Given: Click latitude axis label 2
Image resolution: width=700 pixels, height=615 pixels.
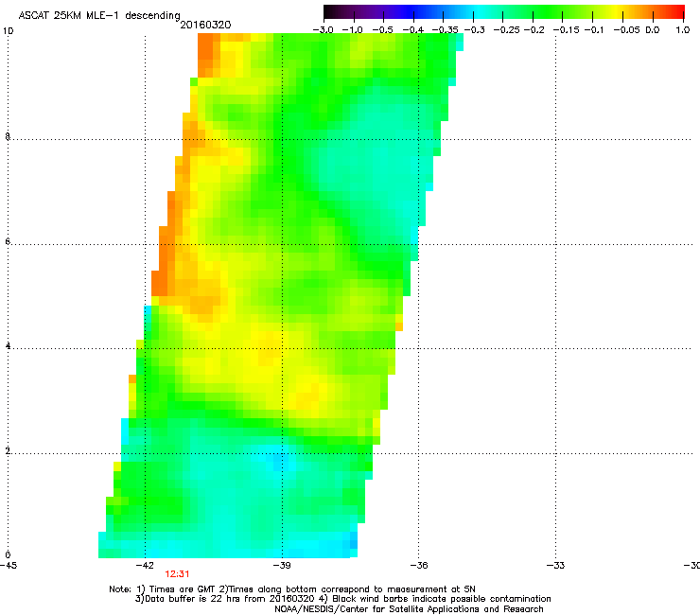Looking at the screenshot, I should pos(8,451).
